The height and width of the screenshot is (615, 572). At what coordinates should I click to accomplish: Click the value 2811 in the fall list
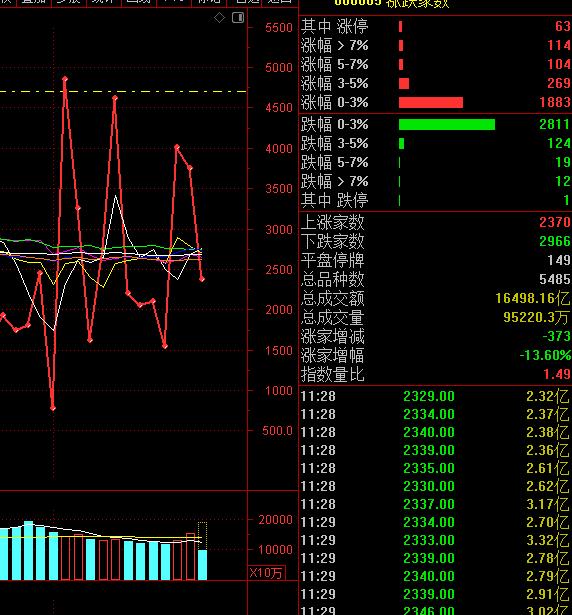pyautogui.click(x=554, y=124)
